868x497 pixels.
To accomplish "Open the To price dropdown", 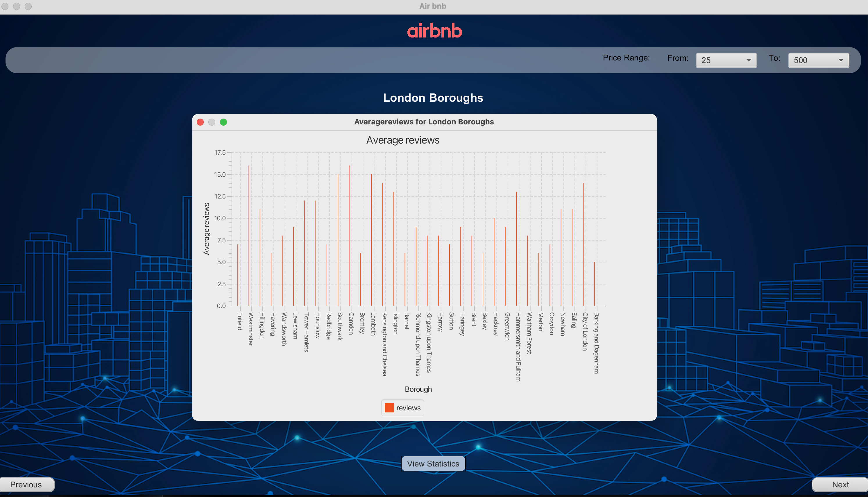I will 818,60.
